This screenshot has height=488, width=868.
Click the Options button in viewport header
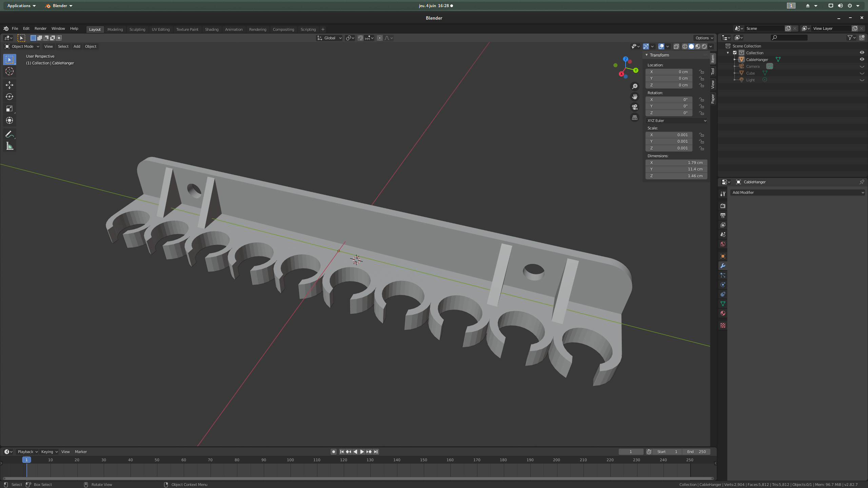[x=704, y=38]
